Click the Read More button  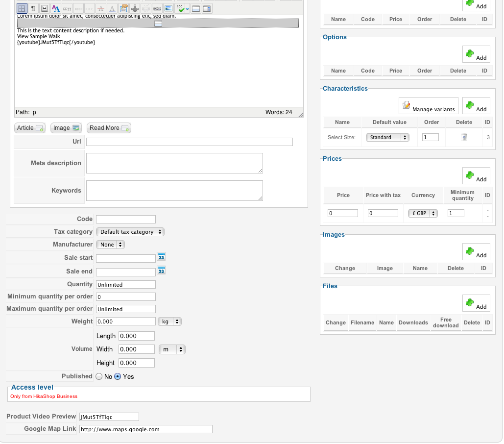pyautogui.click(x=109, y=128)
